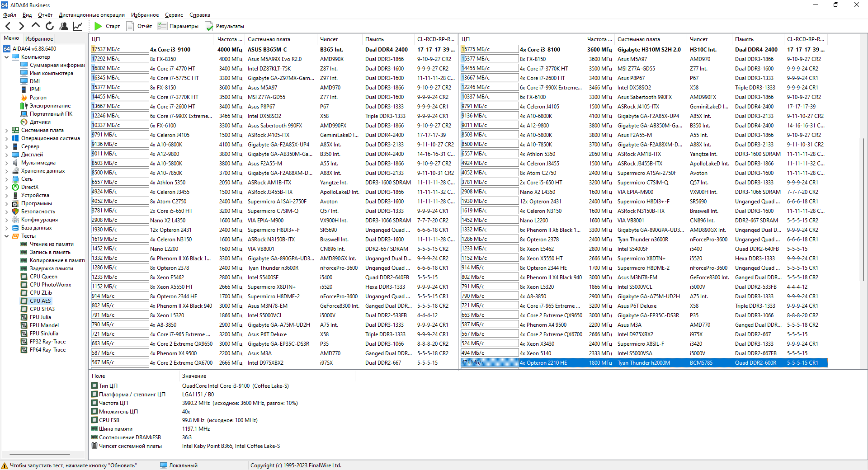The width and height of the screenshot is (868, 470).
Task: Click the laptop icon beside Портативный ПК
Action: point(24,114)
